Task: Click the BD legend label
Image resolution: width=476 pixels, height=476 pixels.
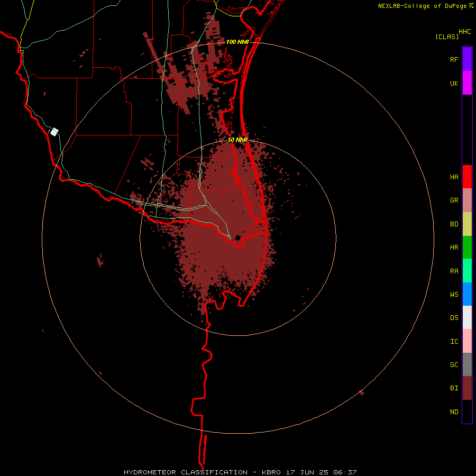Action: (x=454, y=224)
